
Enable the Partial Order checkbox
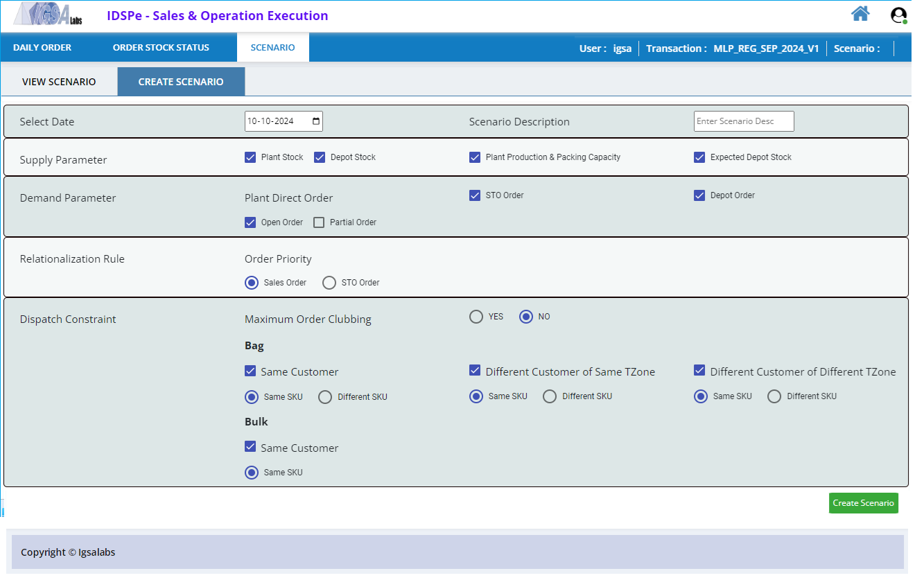click(x=319, y=222)
